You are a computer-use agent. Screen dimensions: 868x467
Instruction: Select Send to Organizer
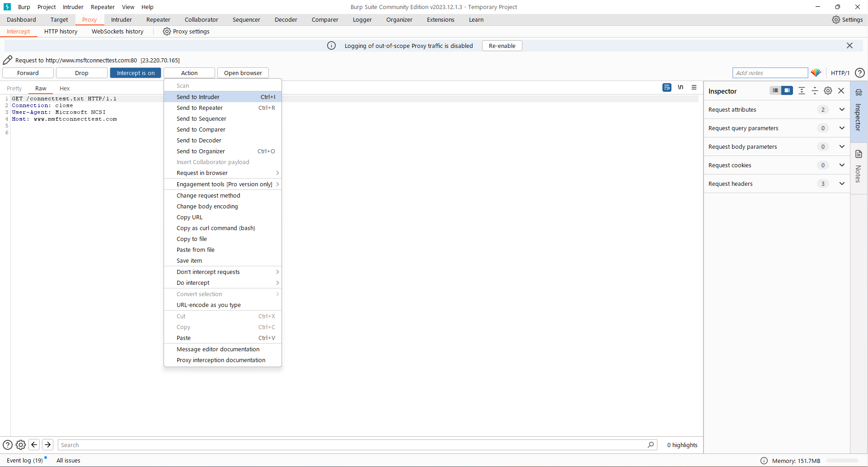point(223,151)
